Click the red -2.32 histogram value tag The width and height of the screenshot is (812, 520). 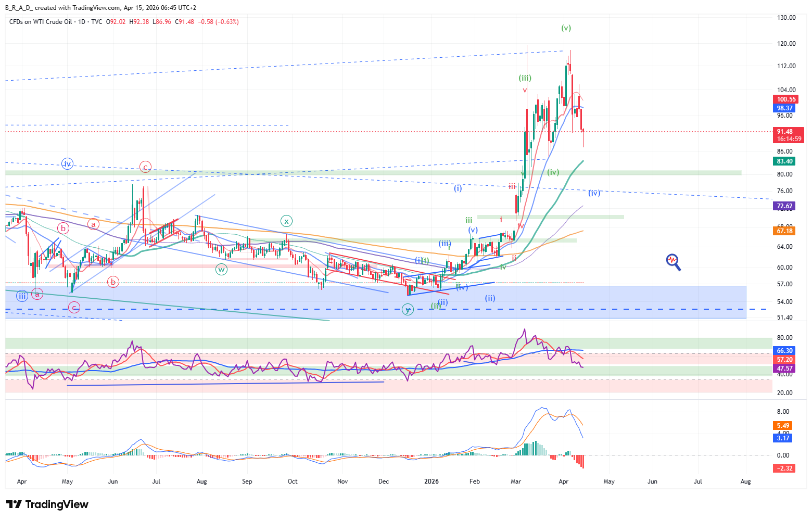click(x=784, y=468)
